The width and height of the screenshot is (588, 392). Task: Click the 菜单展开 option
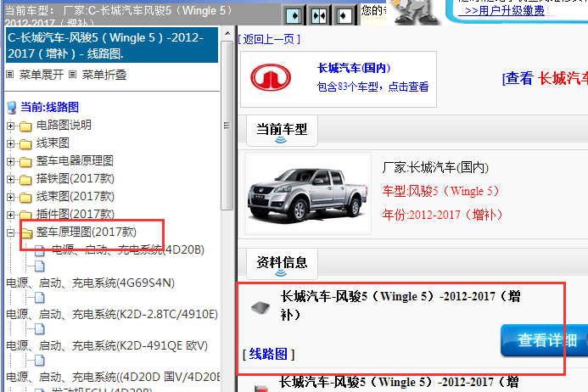click(42, 75)
